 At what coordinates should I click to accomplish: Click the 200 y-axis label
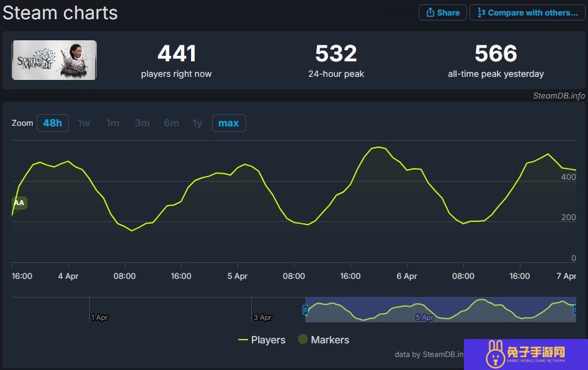569,218
